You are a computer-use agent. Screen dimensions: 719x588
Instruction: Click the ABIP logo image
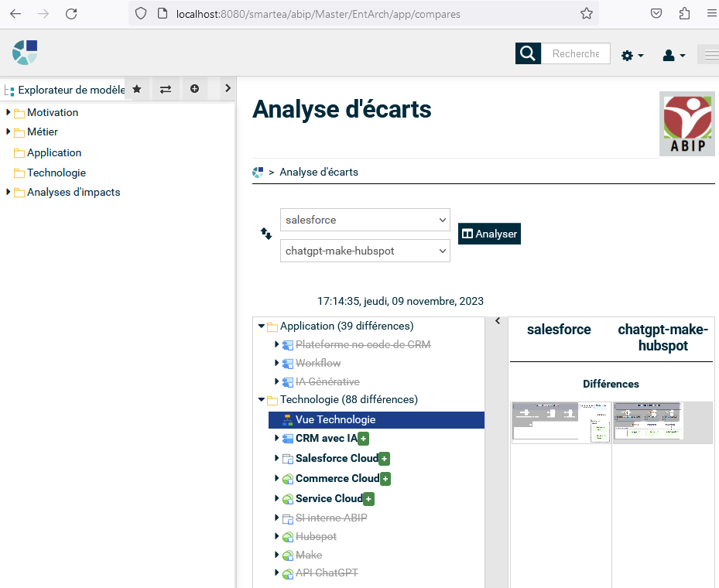pyautogui.click(x=687, y=124)
